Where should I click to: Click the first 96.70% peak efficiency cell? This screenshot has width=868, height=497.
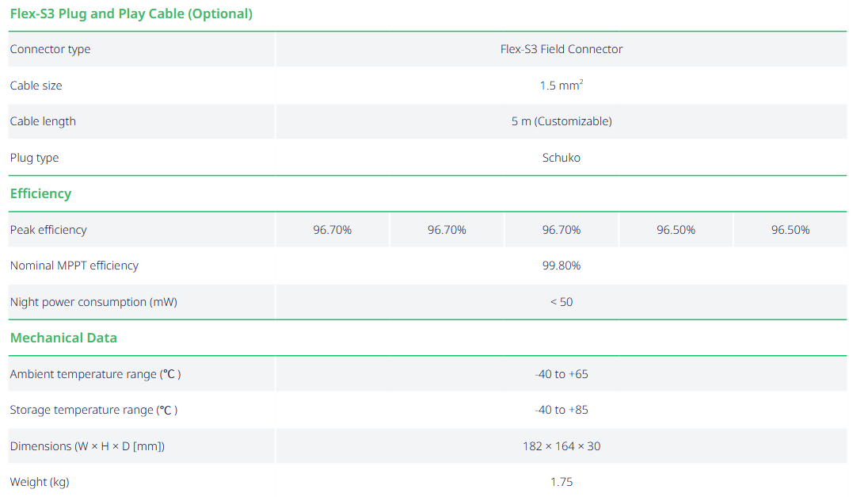click(x=332, y=230)
